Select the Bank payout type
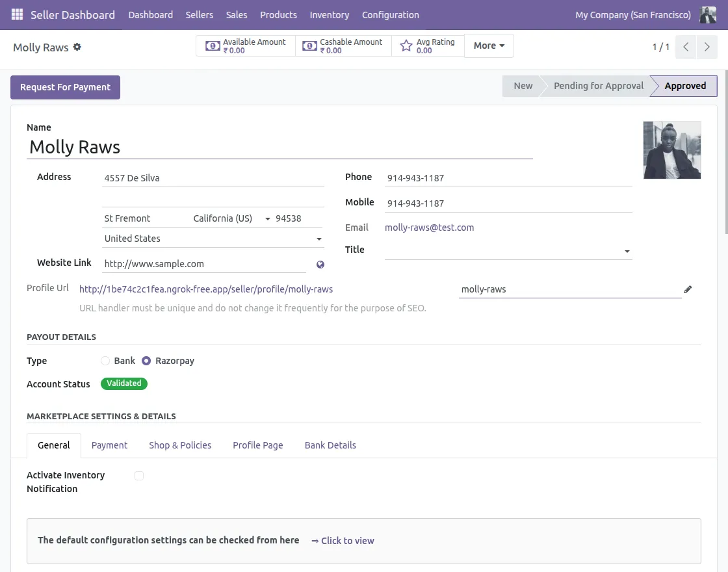728x572 pixels. 105,361
